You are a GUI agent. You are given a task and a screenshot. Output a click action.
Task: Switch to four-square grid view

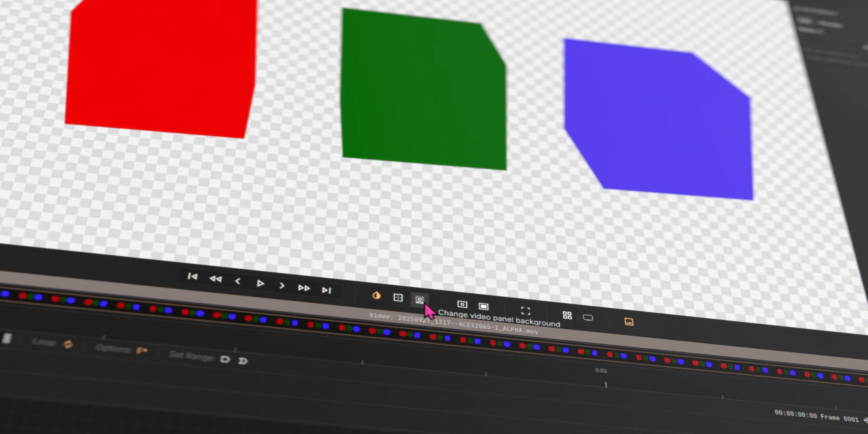point(567,315)
